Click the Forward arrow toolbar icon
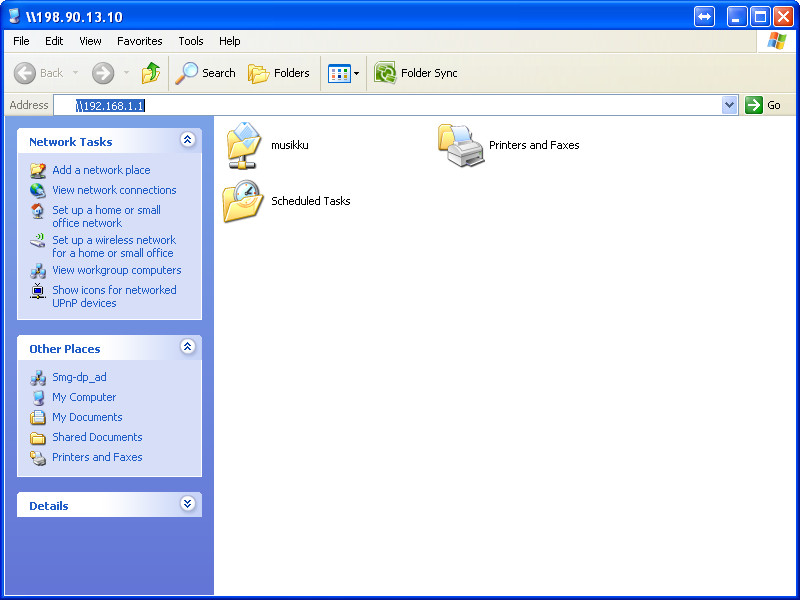Viewport: 800px width, 600px height. 103,73
